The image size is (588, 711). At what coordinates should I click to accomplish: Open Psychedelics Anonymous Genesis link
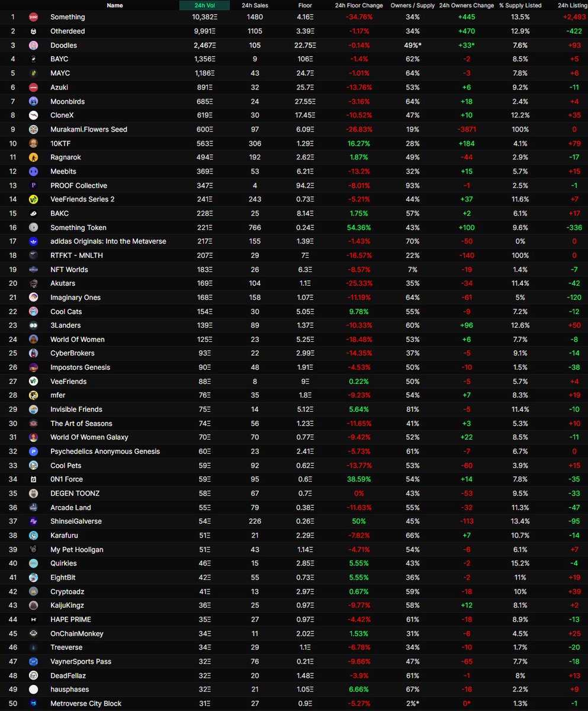point(105,451)
